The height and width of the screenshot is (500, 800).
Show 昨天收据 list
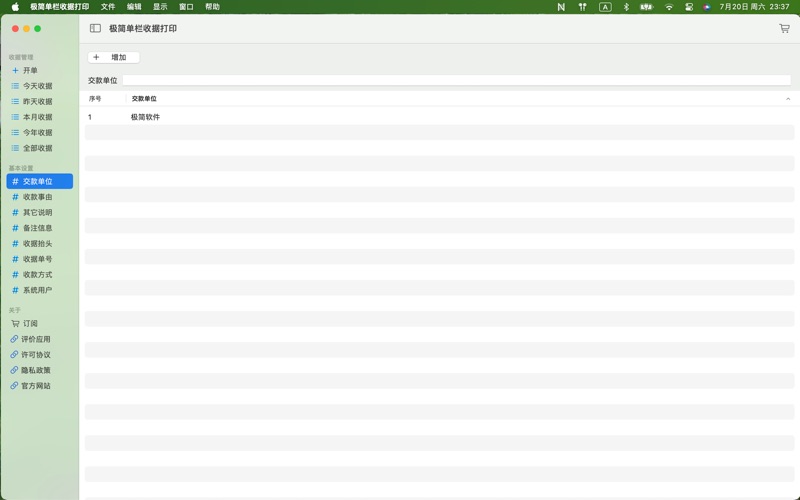[40, 102]
